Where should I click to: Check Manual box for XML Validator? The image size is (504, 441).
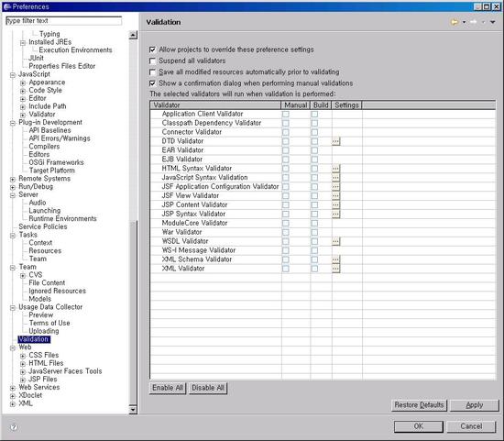[x=285, y=269]
